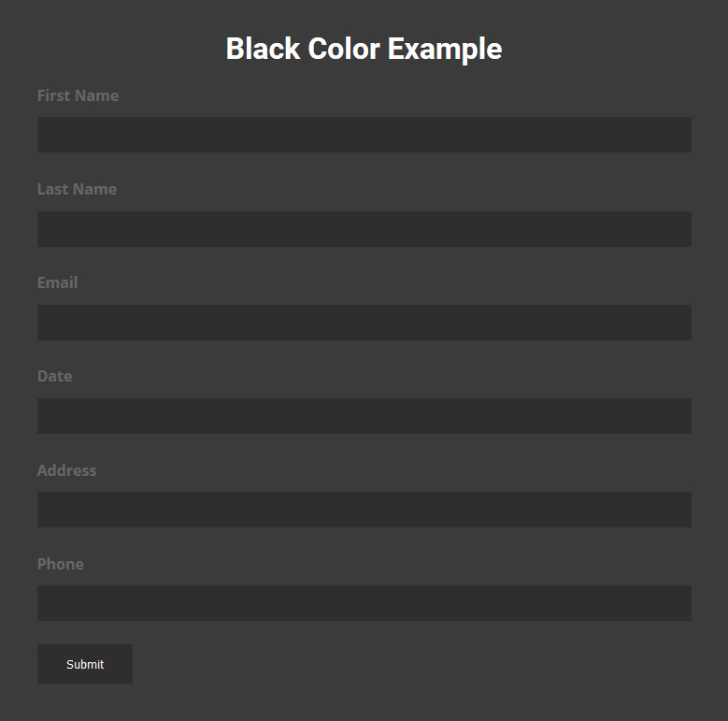Focus the Address text field

[x=364, y=510]
